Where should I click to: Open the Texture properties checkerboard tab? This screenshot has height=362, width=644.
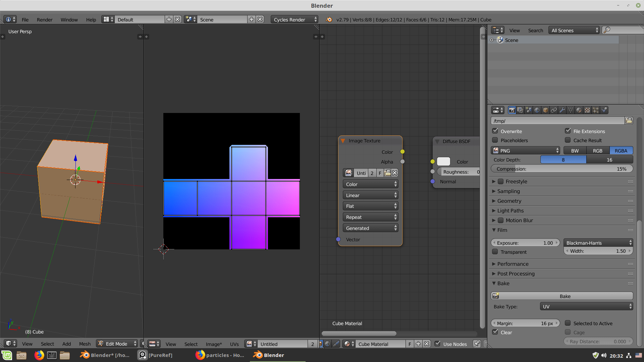pos(587,110)
